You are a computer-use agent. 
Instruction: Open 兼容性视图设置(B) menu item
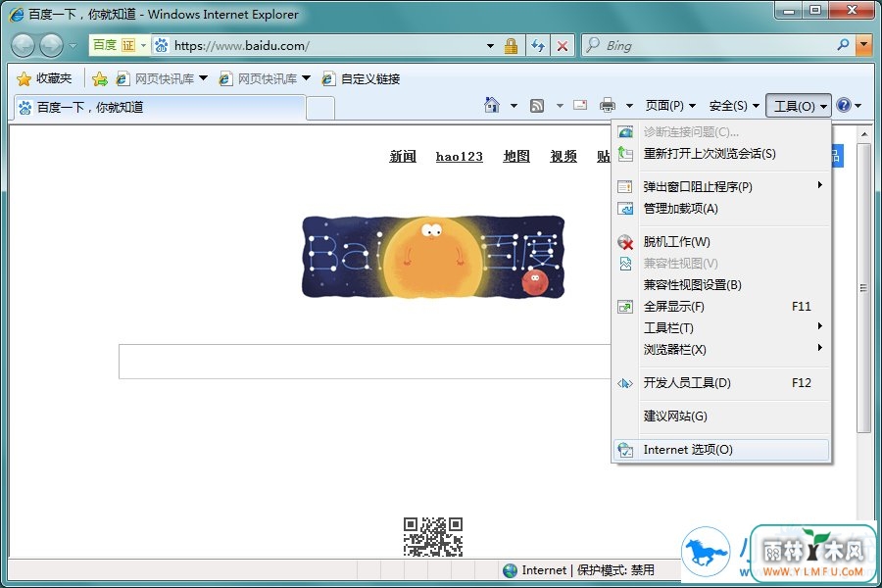721,285
